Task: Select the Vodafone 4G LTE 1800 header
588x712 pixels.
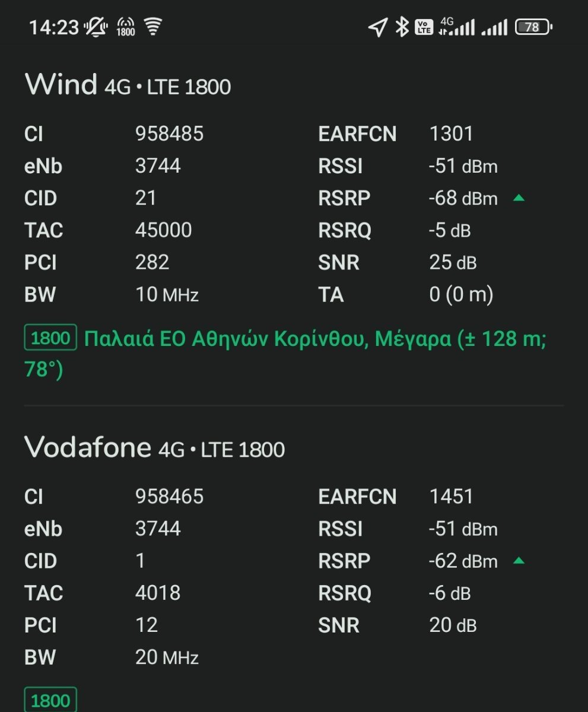Action: point(154,447)
